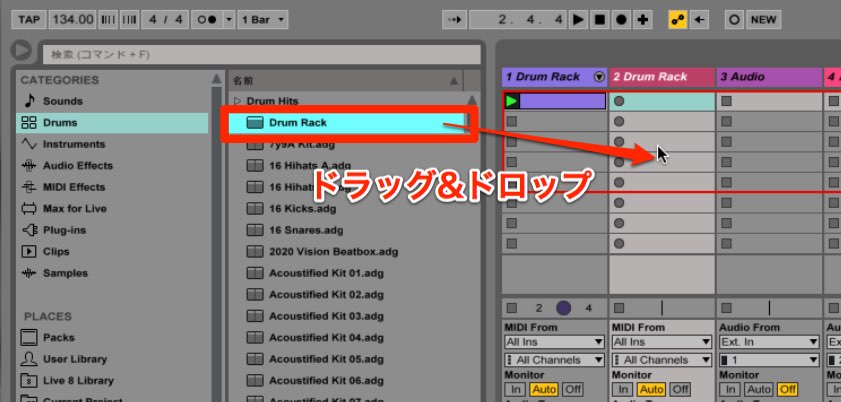Open track 3 input channel 1 dropdown

click(769, 360)
